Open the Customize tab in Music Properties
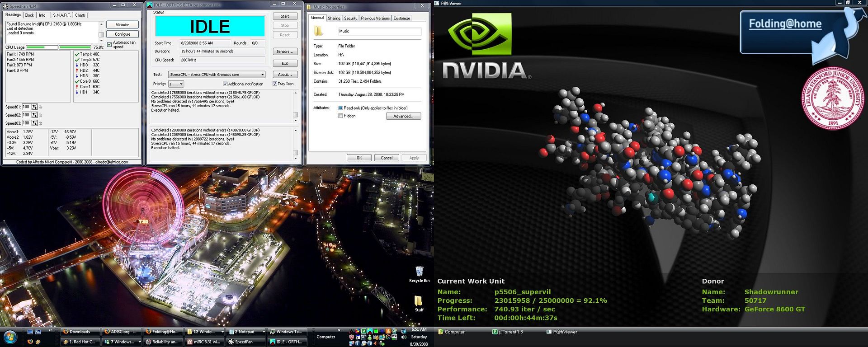868x347 pixels. coord(401,19)
